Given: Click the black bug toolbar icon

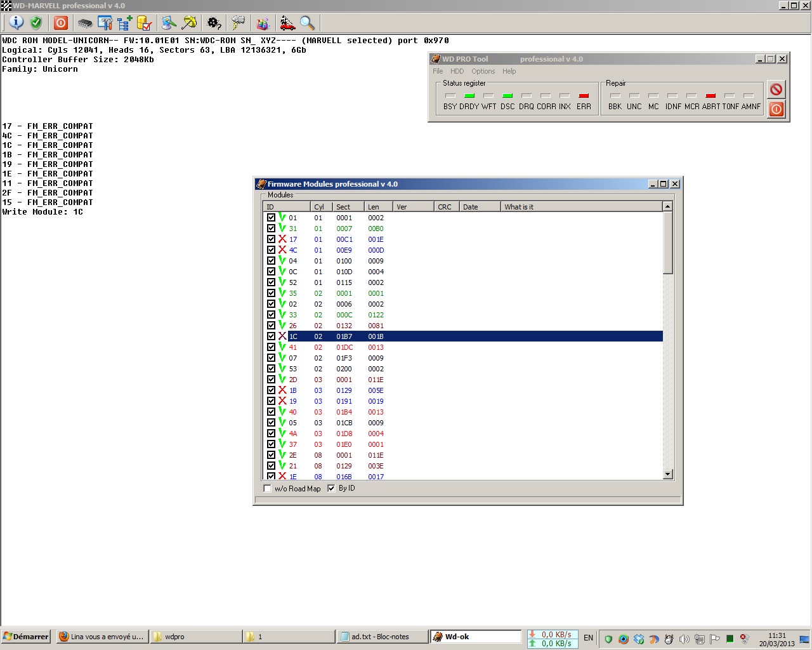Looking at the screenshot, I should click(x=214, y=23).
